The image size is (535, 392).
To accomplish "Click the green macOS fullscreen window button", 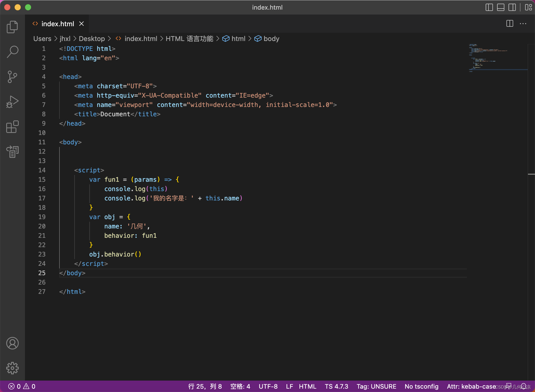I will (28, 7).
